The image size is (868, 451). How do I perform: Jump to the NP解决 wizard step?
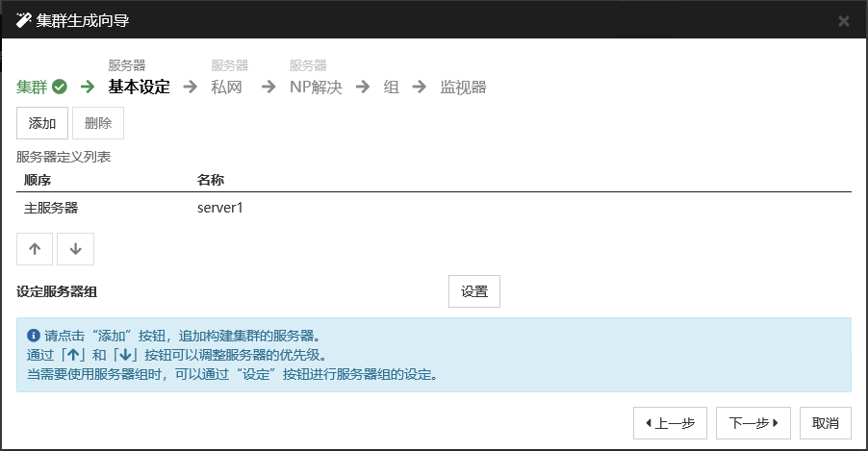point(316,88)
